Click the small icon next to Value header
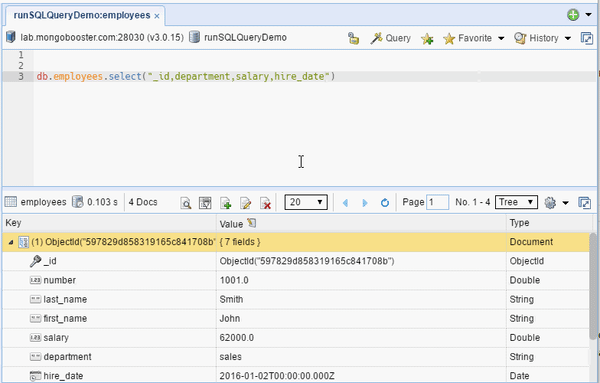Viewport: 600px width, 383px height. pyautogui.click(x=251, y=223)
